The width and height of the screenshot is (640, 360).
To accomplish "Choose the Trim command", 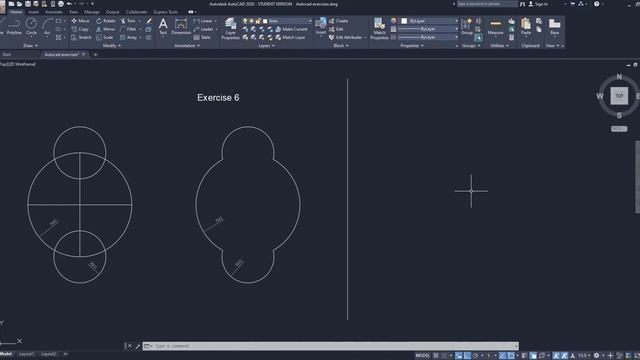I will click(x=128, y=20).
